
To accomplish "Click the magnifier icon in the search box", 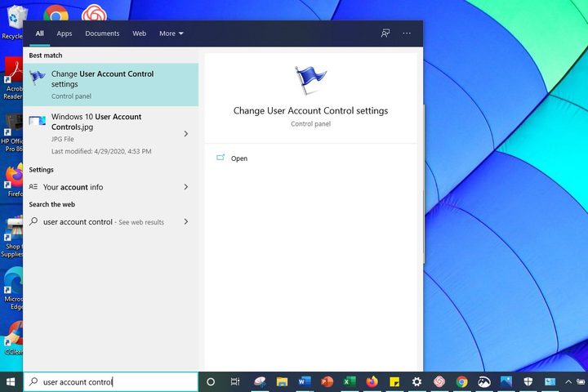I will coord(33,381).
